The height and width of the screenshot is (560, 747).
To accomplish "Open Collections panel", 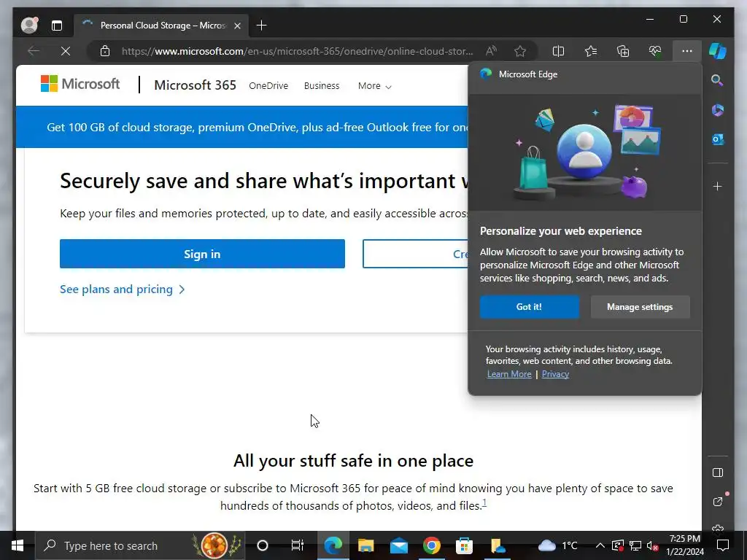I will click(x=623, y=51).
